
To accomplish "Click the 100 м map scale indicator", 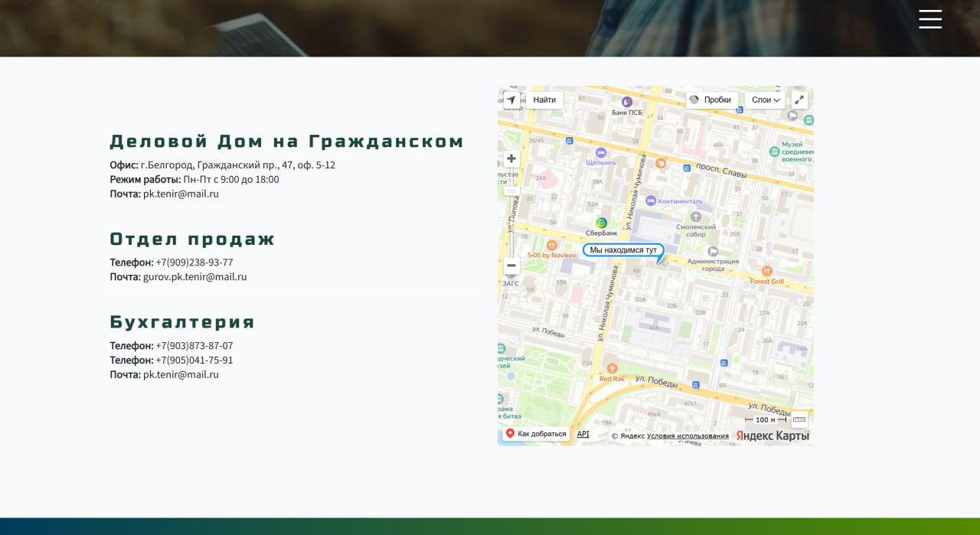I will click(x=766, y=419).
